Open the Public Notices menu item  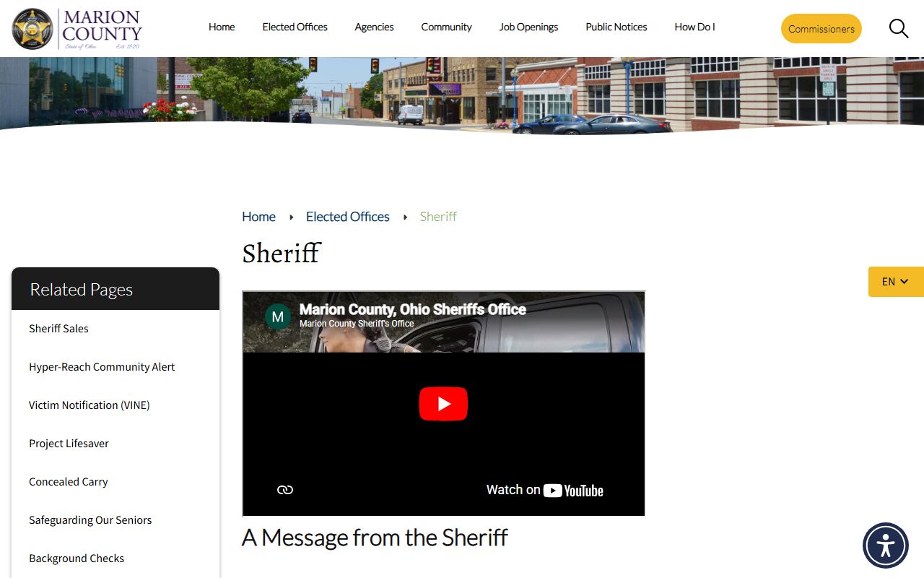click(616, 27)
